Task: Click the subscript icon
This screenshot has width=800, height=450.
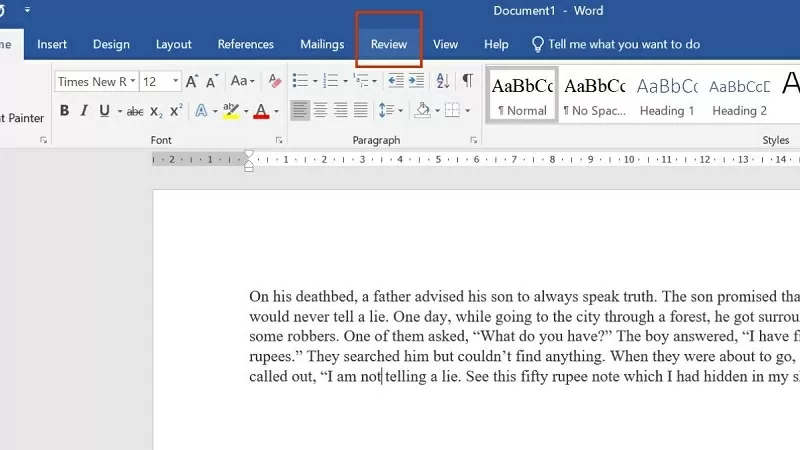Action: click(156, 111)
